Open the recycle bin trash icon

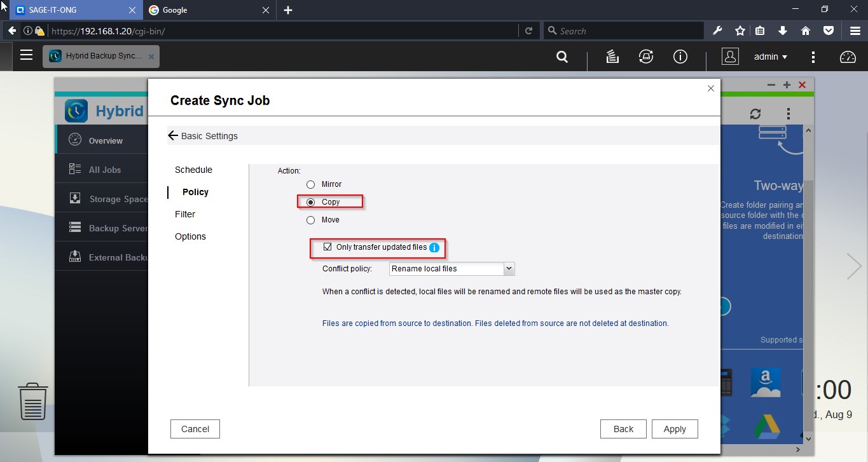coord(33,402)
